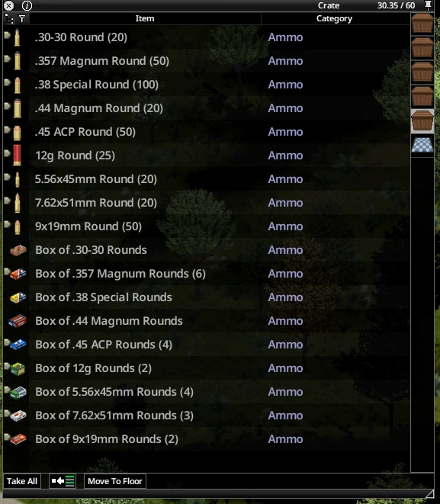Click the Box of .38 Special Rounds icon
This screenshot has height=504, width=440.
(x=18, y=297)
